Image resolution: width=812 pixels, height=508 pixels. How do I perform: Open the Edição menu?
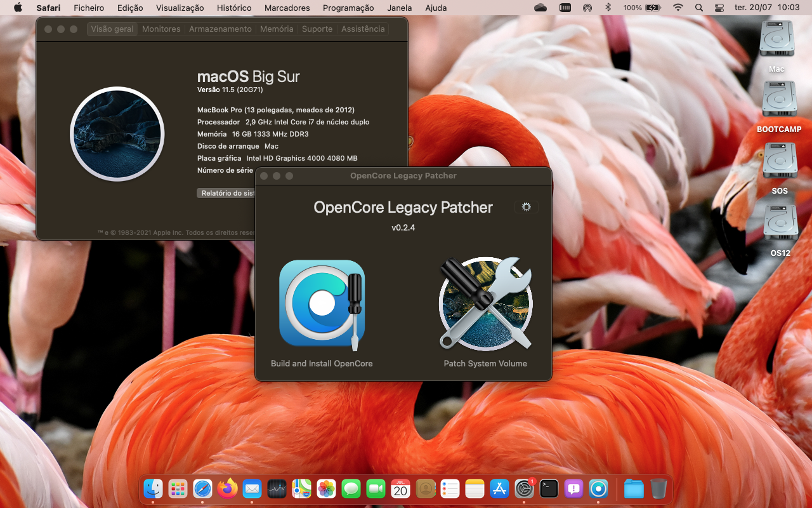coord(130,8)
